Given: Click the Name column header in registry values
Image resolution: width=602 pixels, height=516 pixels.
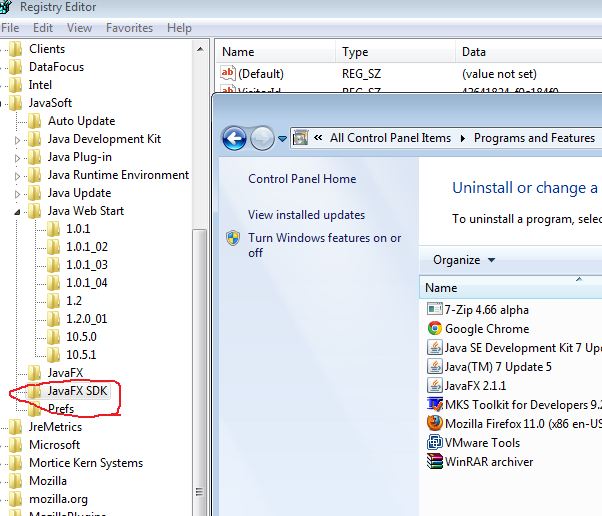Looking at the screenshot, I should coord(238,52).
